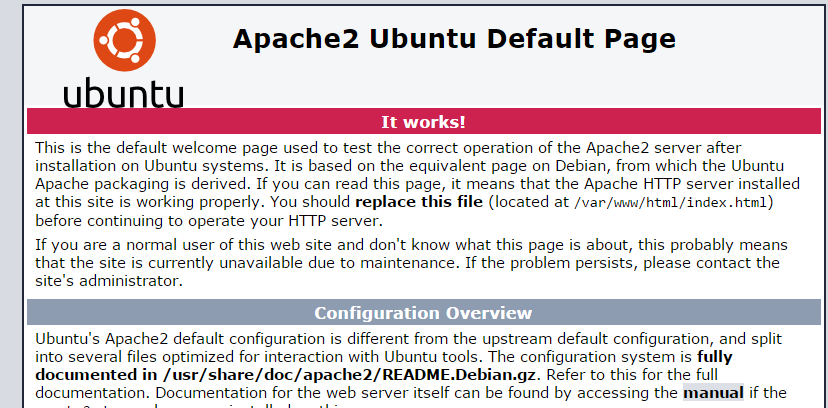Open the 'manual' link
The width and height of the screenshot is (828, 408).
click(713, 393)
